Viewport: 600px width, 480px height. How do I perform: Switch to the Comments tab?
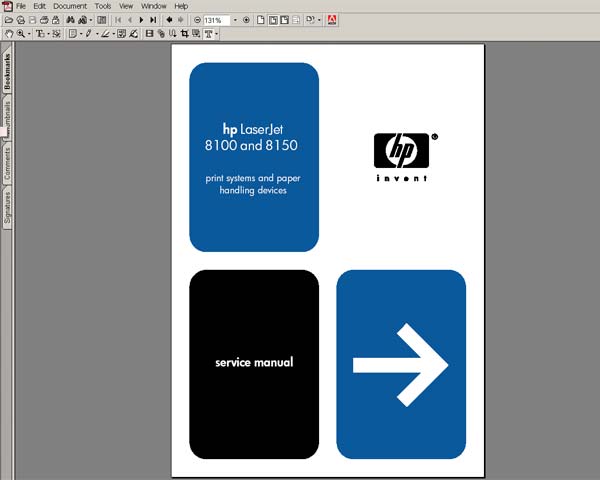click(x=7, y=164)
